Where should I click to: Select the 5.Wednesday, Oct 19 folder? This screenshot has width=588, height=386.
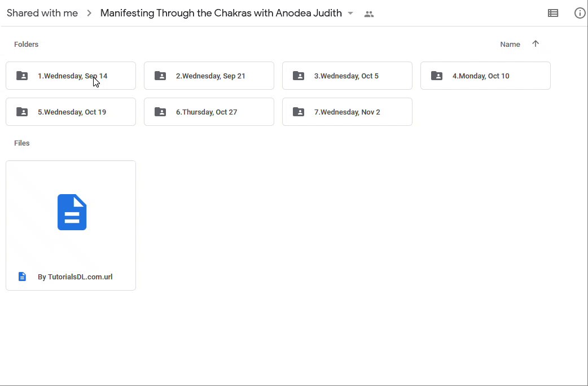[72, 112]
